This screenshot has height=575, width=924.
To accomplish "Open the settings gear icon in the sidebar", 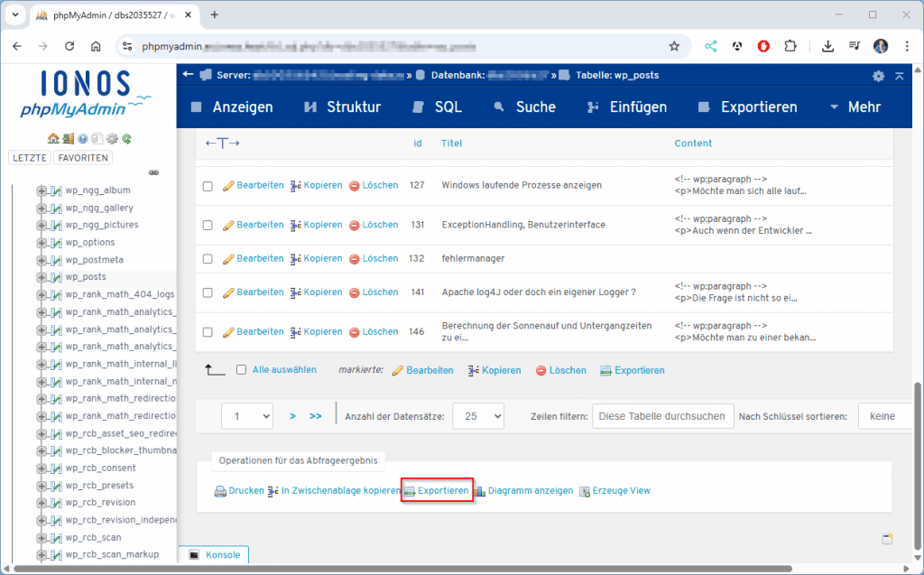I will [111, 139].
